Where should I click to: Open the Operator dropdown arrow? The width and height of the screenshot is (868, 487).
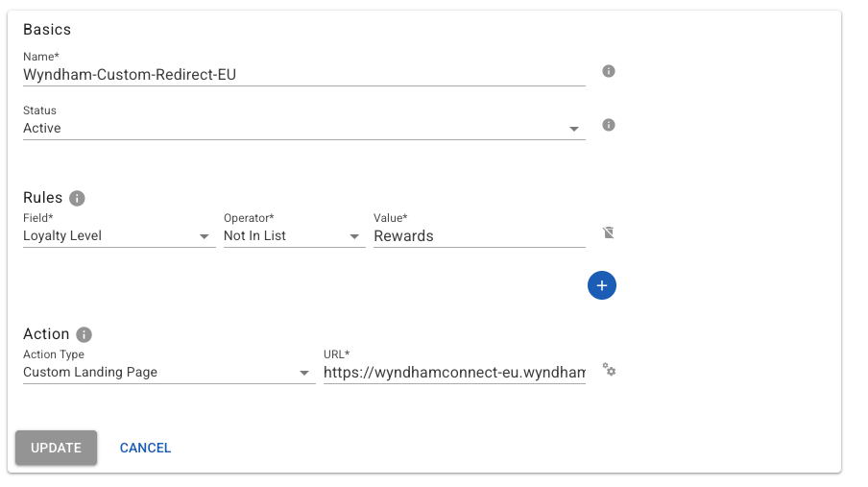click(354, 236)
